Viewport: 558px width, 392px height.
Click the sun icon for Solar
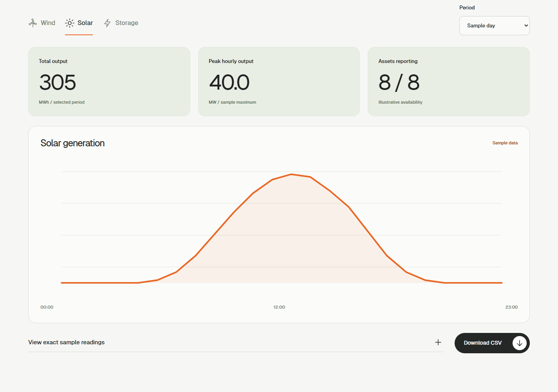pyautogui.click(x=70, y=23)
